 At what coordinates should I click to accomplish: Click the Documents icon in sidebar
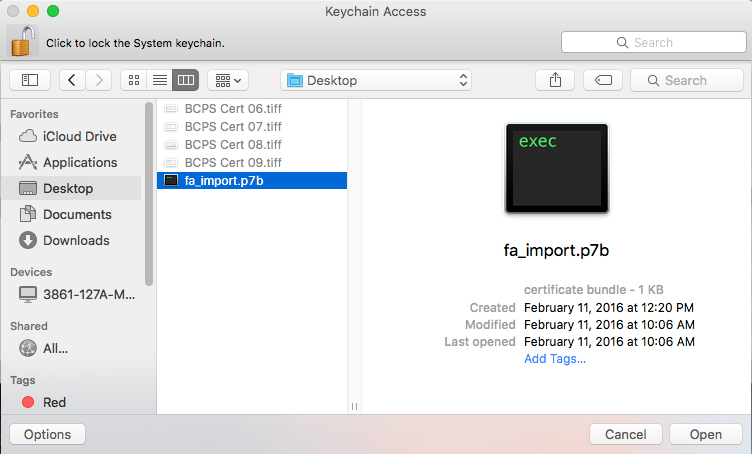(28, 214)
